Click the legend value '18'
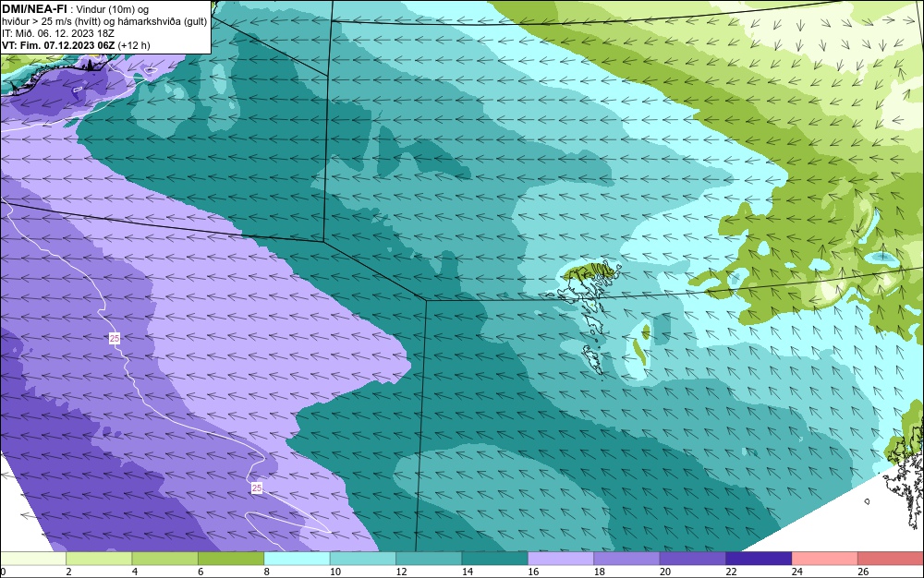Image resolution: width=924 pixels, height=578 pixels. coord(600,572)
